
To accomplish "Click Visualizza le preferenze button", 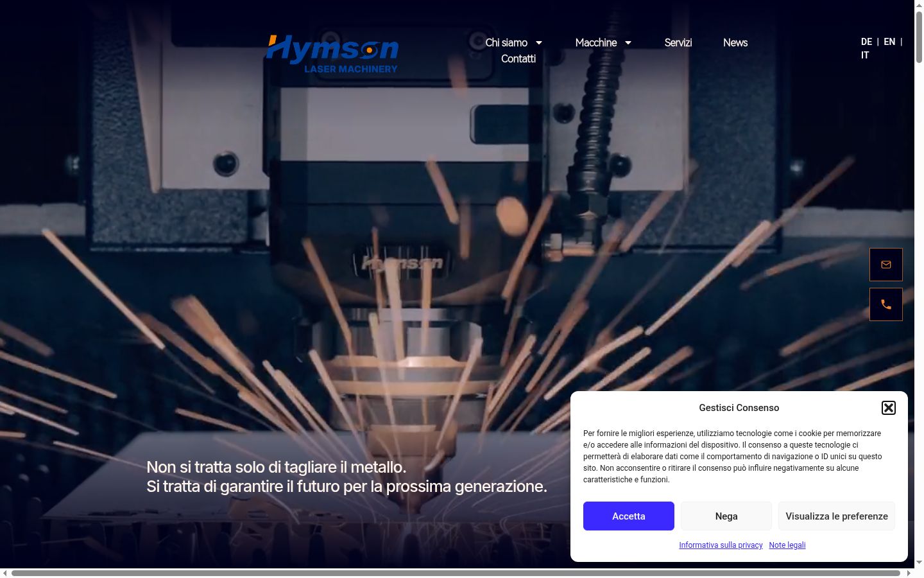I will [837, 516].
